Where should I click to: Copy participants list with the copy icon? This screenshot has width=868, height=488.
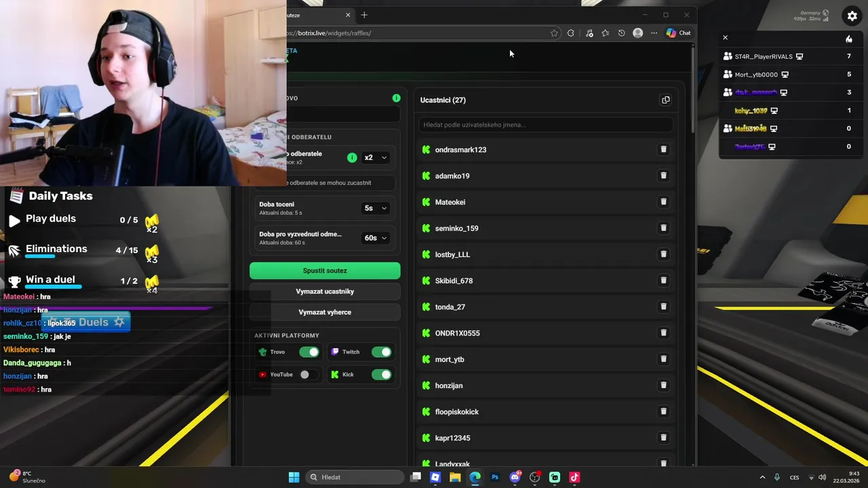click(666, 100)
